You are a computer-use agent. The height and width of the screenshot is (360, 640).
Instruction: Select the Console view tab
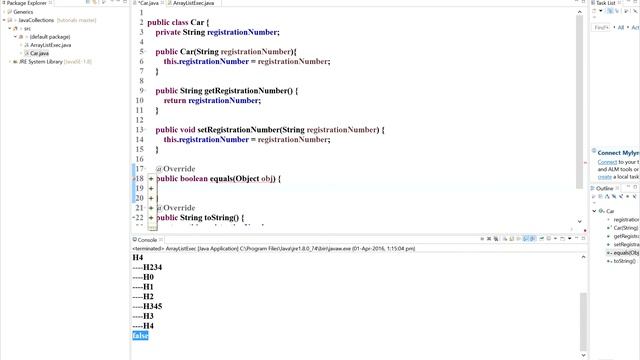pyautogui.click(x=147, y=240)
